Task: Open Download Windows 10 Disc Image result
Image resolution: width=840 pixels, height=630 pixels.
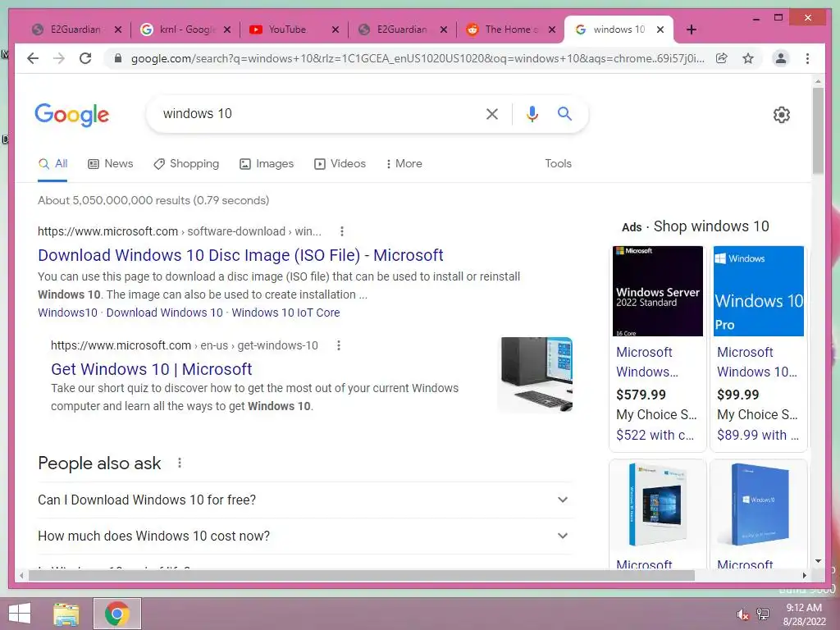Action: click(x=240, y=255)
